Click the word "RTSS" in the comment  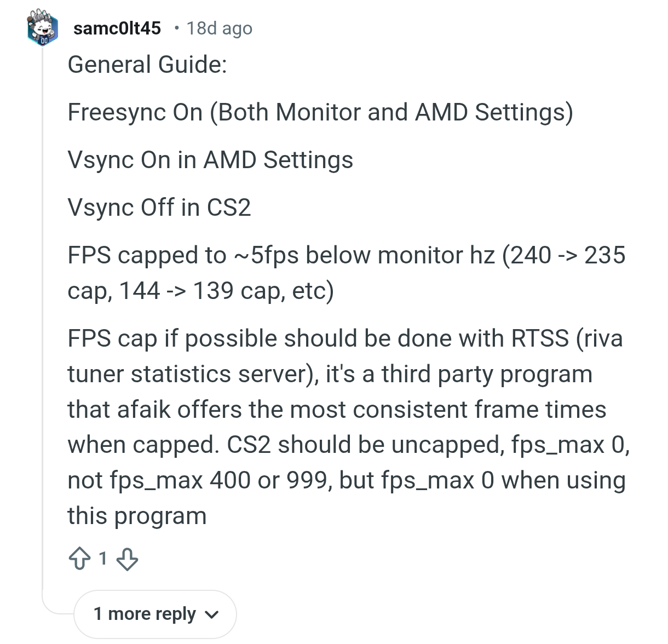[x=540, y=338]
